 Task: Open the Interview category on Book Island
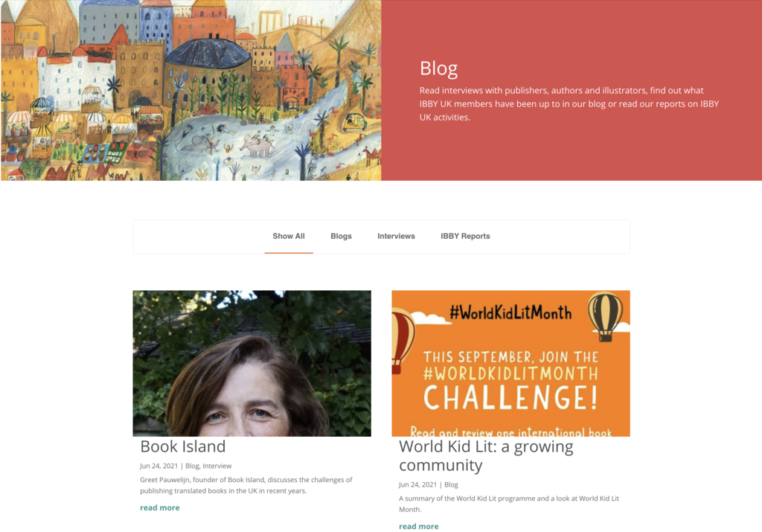217,466
